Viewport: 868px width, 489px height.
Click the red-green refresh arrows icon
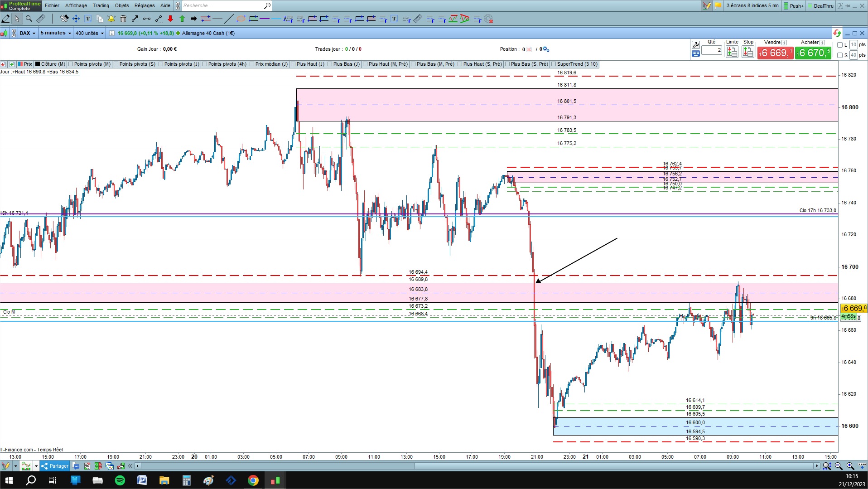tap(837, 33)
